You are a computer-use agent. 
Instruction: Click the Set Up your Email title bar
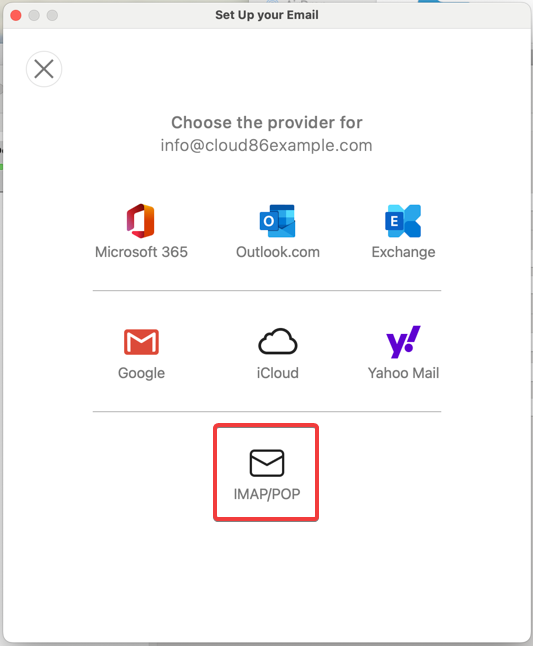point(266,15)
